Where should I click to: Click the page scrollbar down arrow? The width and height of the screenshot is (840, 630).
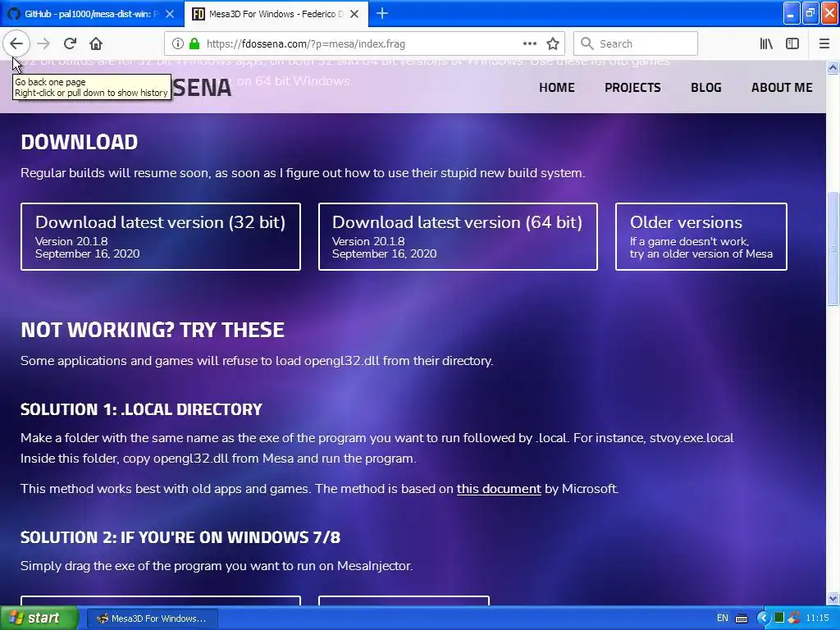click(833, 598)
